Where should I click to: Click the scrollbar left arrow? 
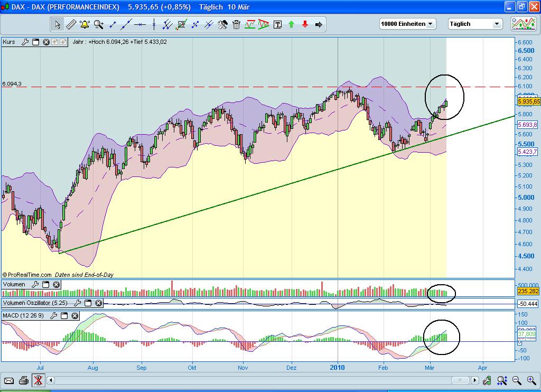51,380
